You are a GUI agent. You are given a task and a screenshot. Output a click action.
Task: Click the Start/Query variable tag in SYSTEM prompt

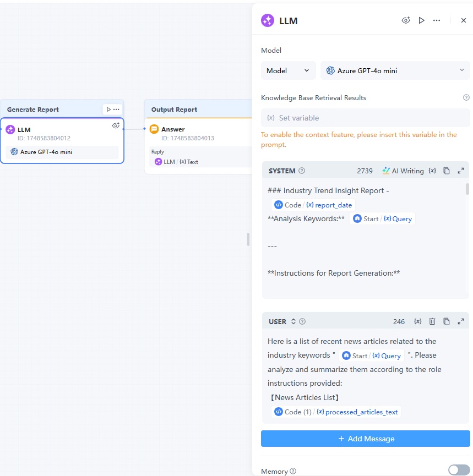click(x=383, y=218)
